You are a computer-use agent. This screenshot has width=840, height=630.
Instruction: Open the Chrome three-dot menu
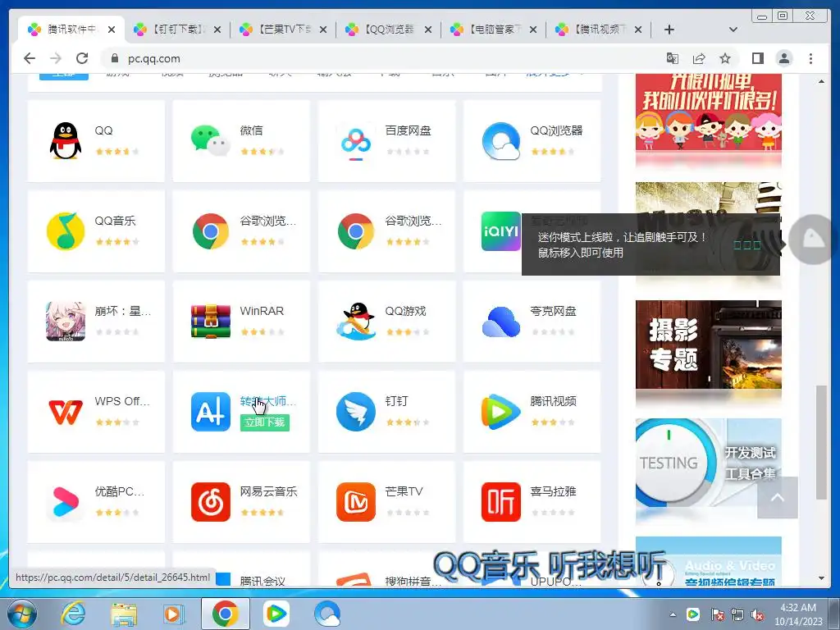(x=811, y=58)
